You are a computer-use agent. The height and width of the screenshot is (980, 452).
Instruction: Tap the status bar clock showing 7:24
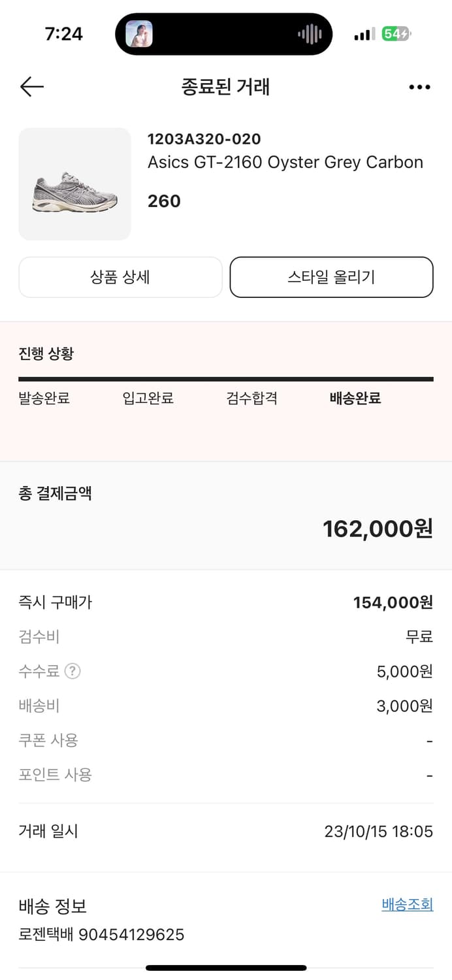coord(63,34)
